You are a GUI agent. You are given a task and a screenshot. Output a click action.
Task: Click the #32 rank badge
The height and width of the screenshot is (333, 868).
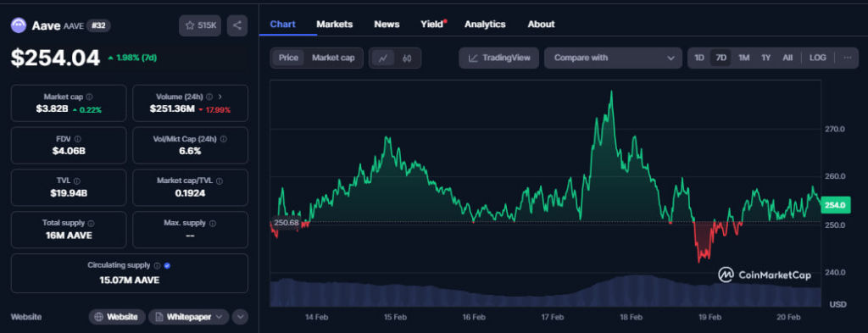tap(99, 25)
